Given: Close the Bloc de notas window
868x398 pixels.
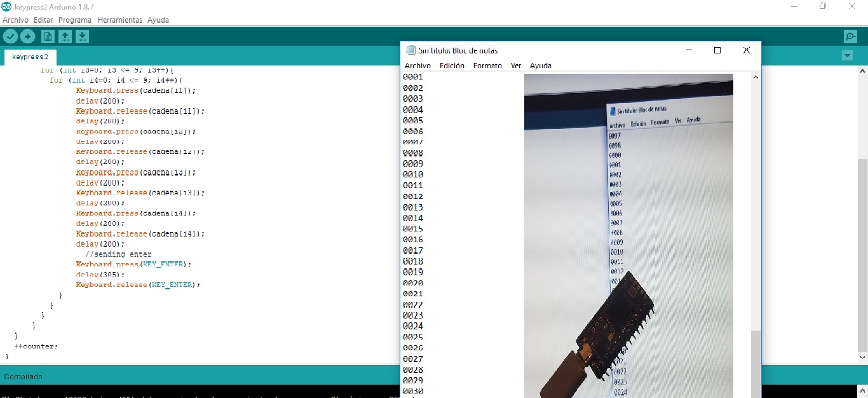Looking at the screenshot, I should [747, 50].
